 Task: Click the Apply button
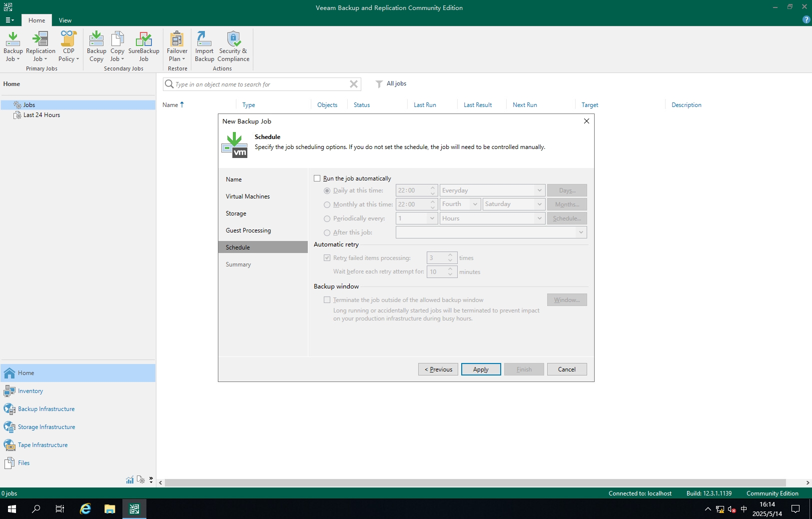click(481, 369)
